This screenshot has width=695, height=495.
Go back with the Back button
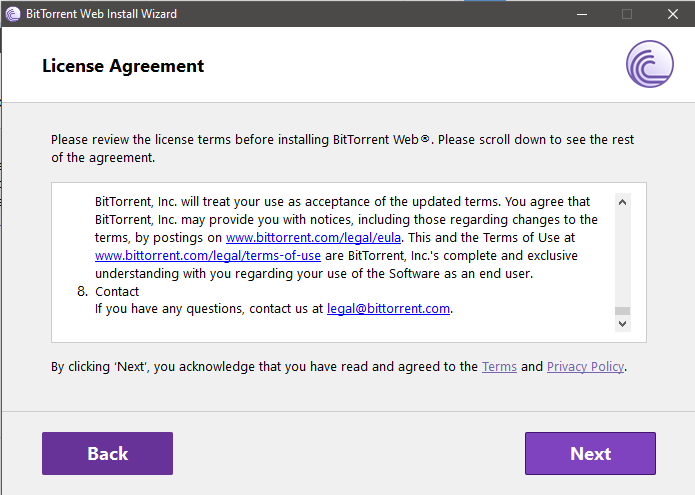point(107,453)
